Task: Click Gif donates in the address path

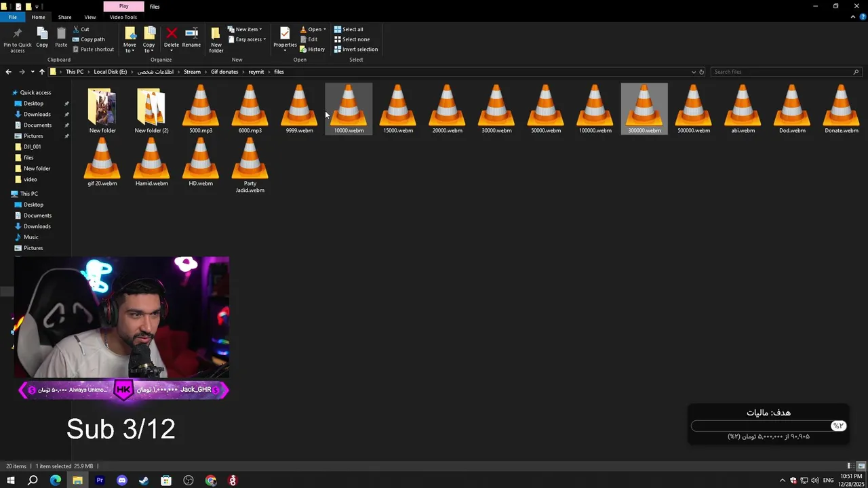Action: tap(224, 72)
